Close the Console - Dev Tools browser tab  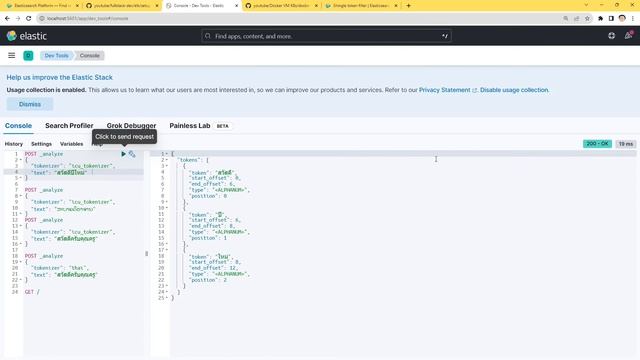(236, 6)
